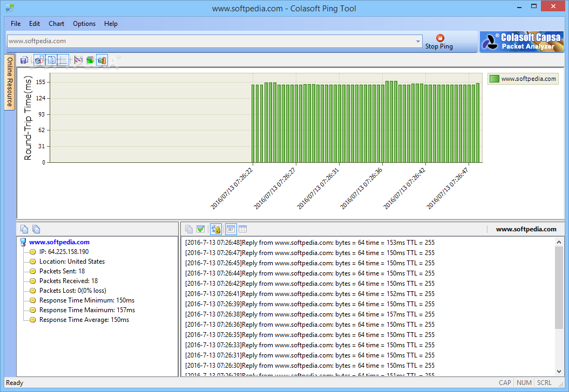Click the application icon in title bar
This screenshot has width=569, height=392.
pyautogui.click(x=10, y=8)
